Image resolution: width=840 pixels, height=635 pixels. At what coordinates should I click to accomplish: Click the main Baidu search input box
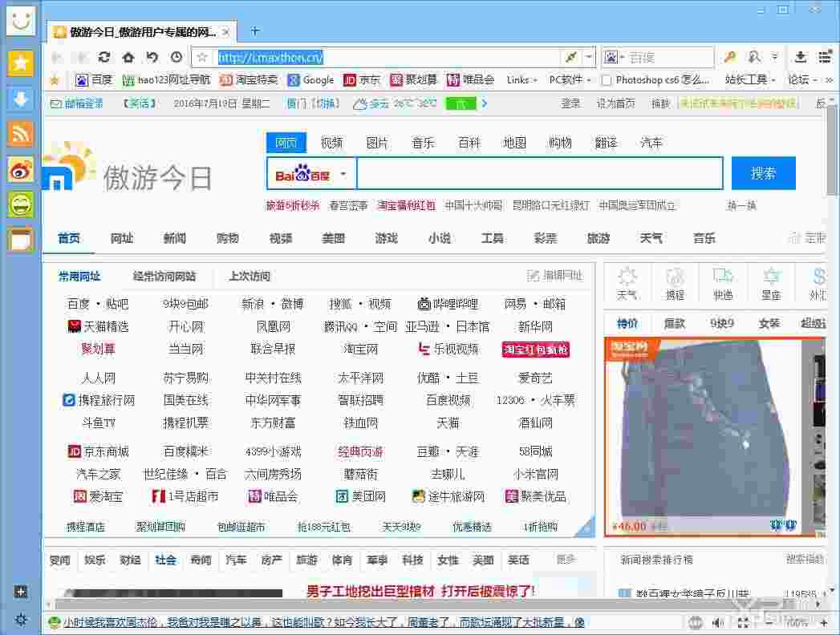coord(540,173)
